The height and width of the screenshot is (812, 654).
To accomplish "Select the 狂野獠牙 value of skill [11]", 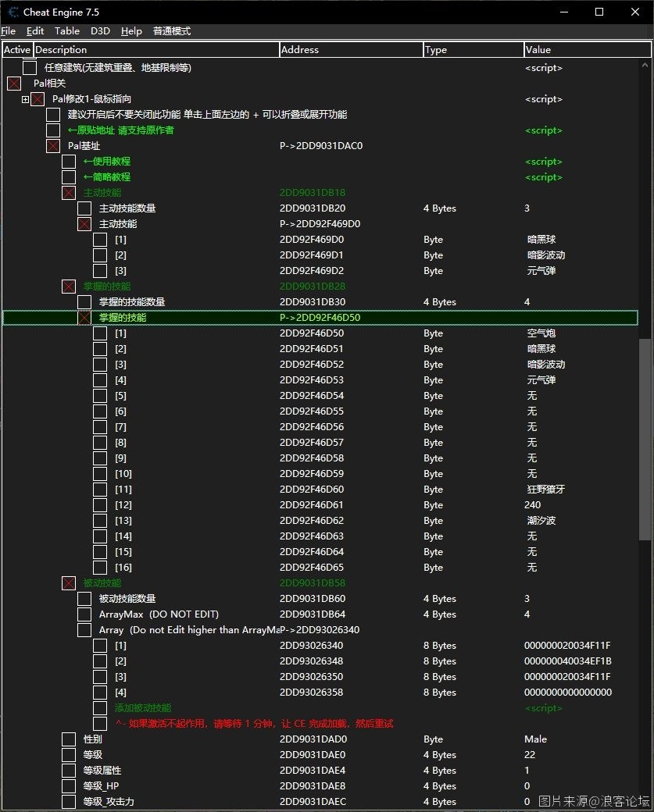I will [545, 490].
